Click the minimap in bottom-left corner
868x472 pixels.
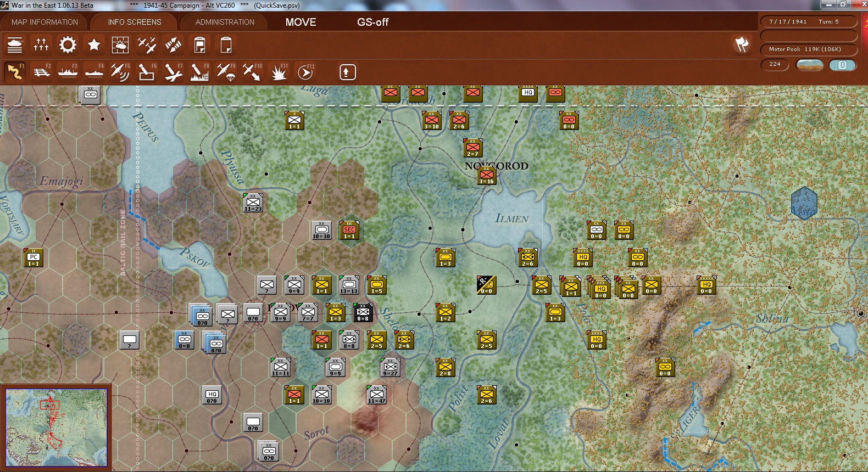[56, 428]
